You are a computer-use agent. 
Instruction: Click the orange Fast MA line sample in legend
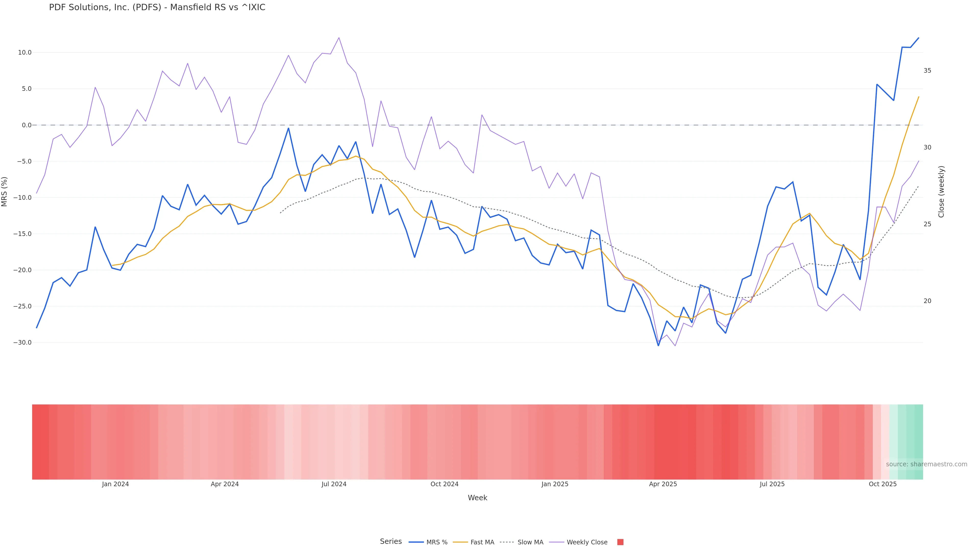coord(460,542)
